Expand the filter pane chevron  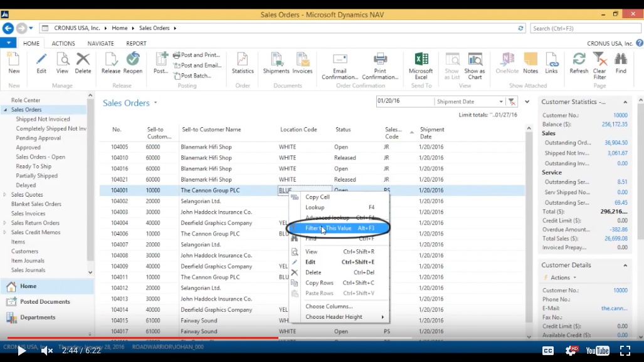(527, 102)
